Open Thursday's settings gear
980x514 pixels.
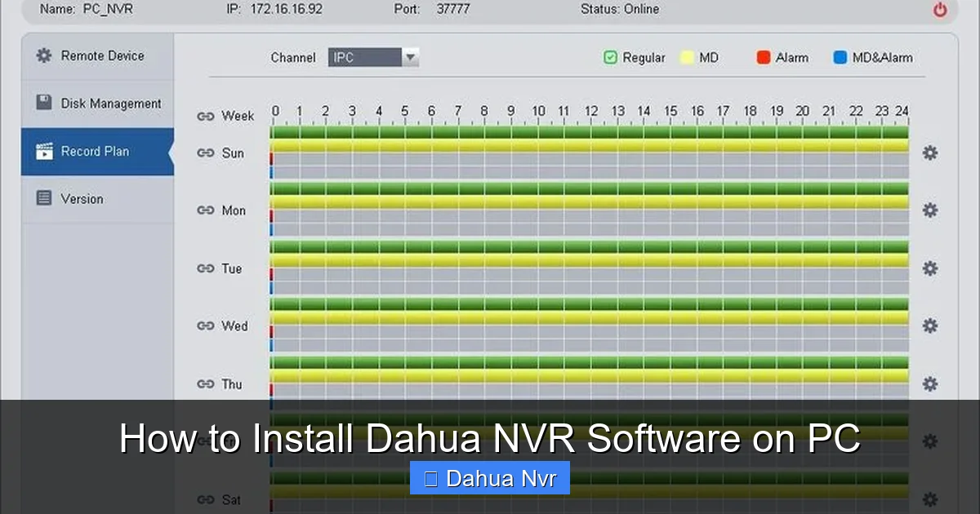[929, 383]
